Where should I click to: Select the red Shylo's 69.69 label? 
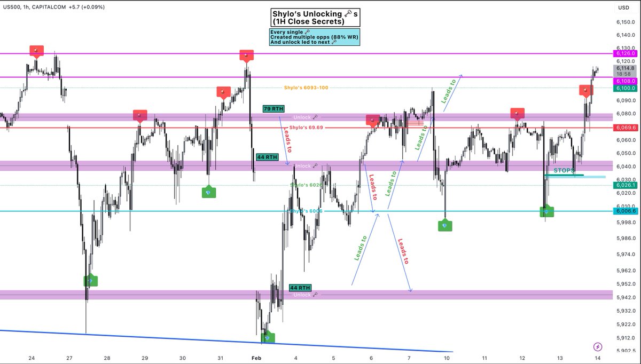pos(306,128)
